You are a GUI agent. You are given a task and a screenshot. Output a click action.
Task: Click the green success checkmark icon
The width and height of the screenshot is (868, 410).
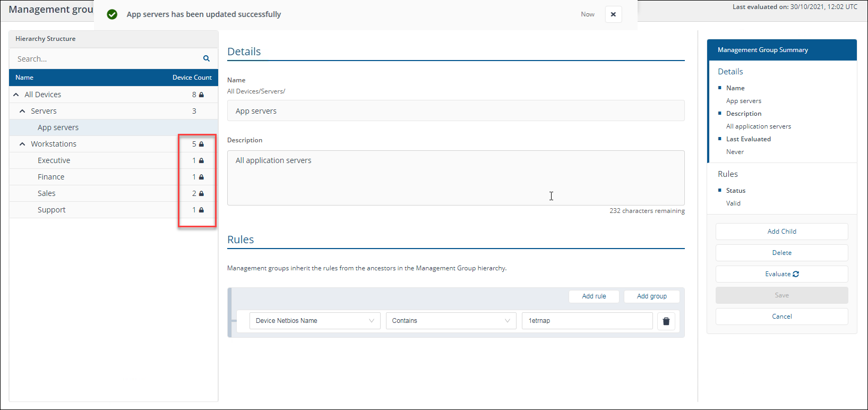pyautogui.click(x=112, y=14)
